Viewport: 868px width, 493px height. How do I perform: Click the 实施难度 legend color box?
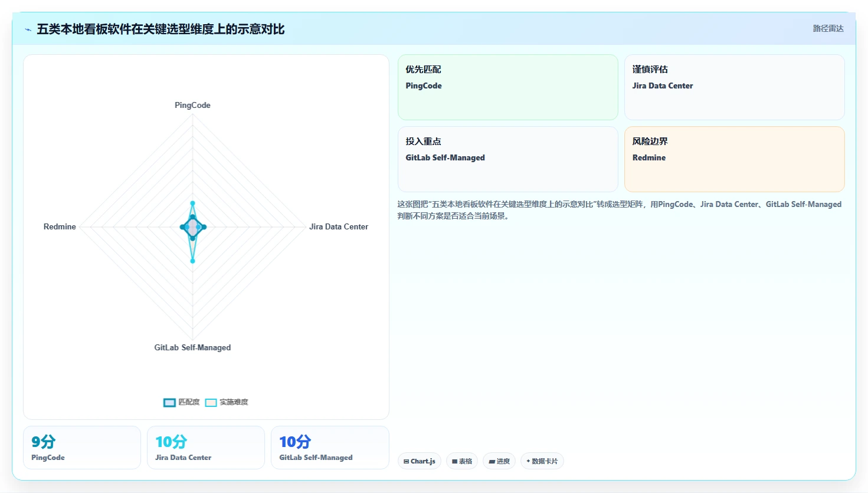point(211,403)
